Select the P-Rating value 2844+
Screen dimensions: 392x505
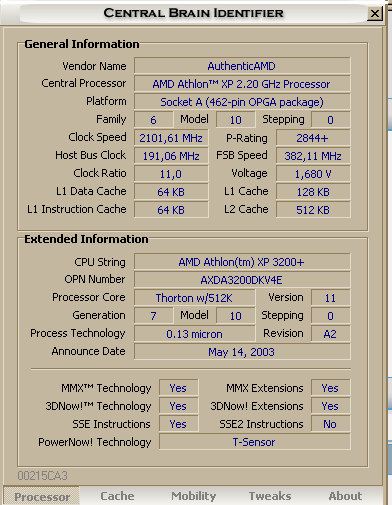(x=313, y=138)
